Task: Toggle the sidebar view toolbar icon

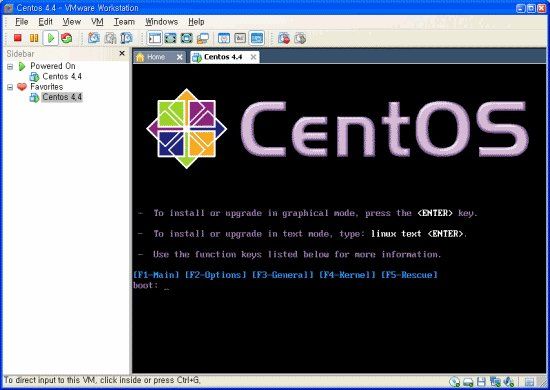Action: coord(154,38)
